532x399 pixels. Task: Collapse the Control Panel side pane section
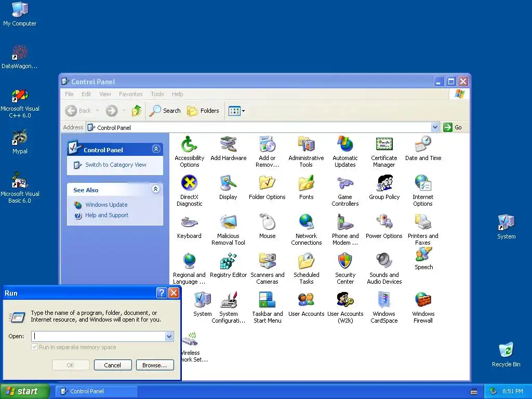156,149
